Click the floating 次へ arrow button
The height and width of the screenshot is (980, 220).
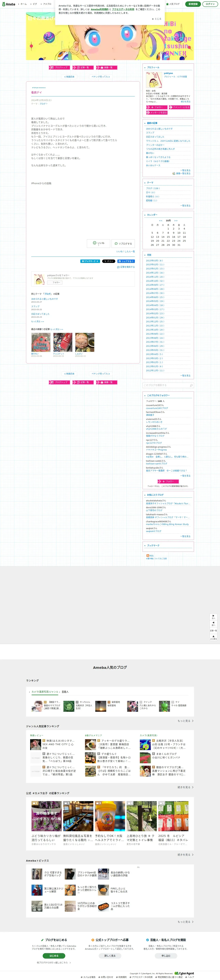(213, 617)
